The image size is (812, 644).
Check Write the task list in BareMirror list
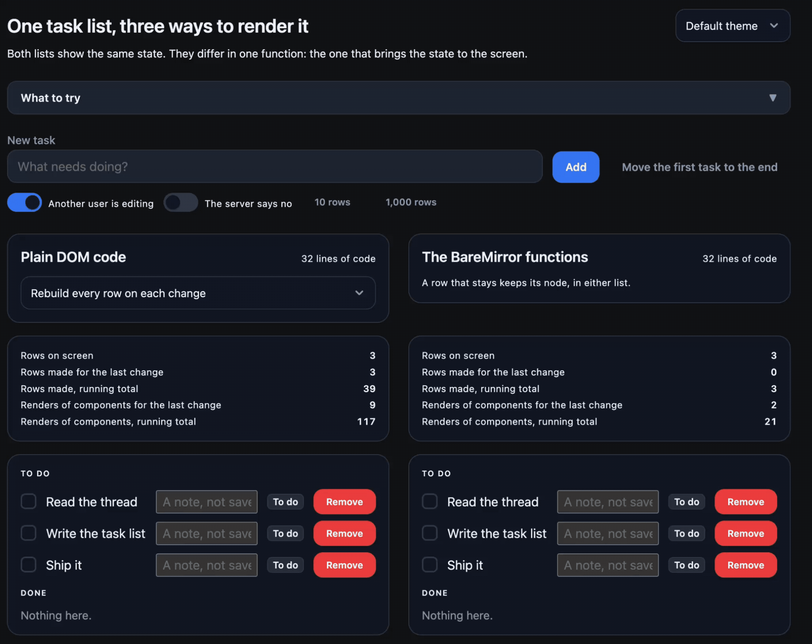coord(430,533)
